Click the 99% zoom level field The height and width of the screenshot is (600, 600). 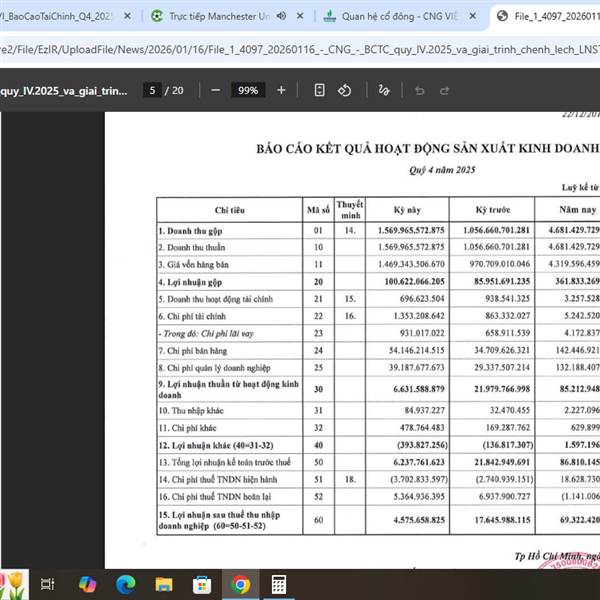[x=248, y=91]
